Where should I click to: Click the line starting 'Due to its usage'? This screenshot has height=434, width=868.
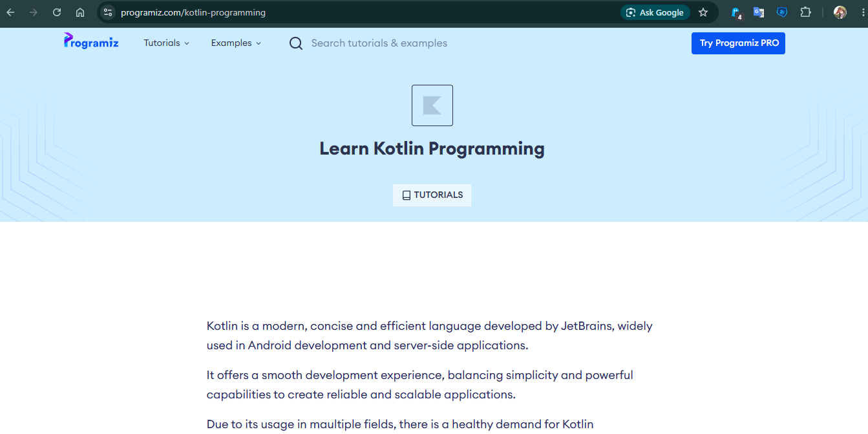point(400,425)
